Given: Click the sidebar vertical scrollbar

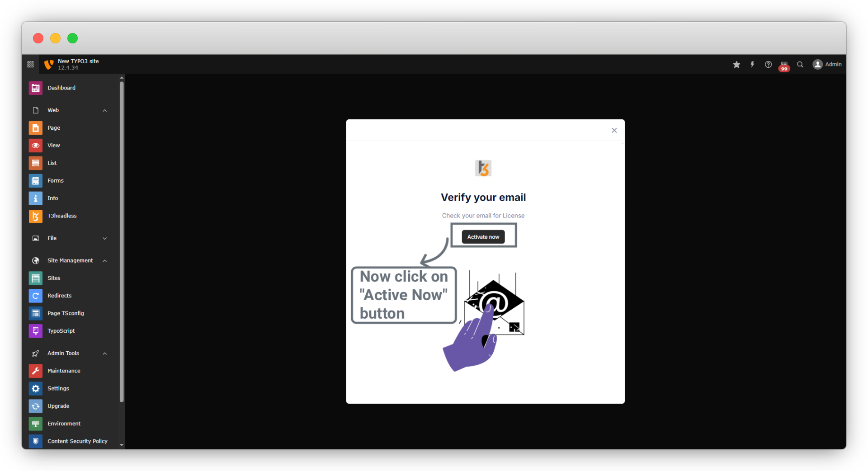Looking at the screenshot, I should (x=121, y=240).
